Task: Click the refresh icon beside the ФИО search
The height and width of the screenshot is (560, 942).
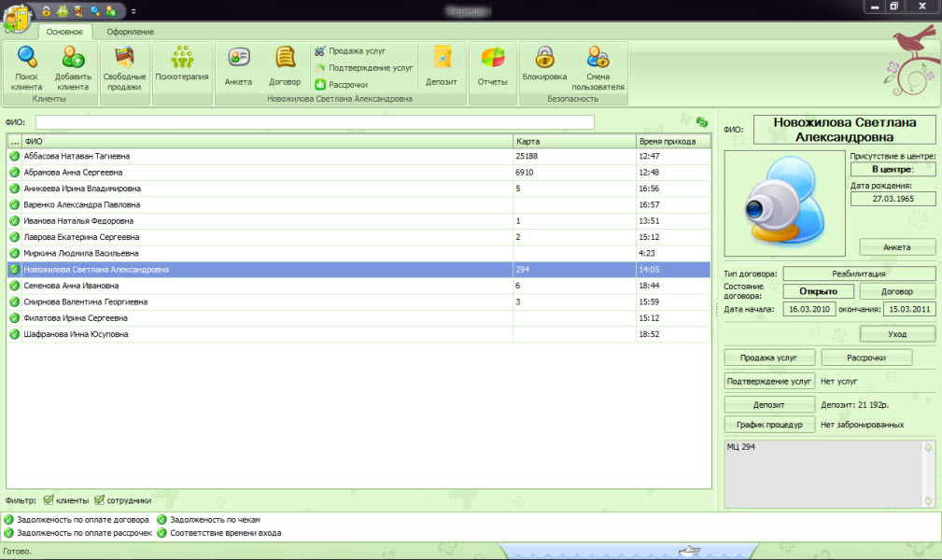Action: tap(701, 121)
